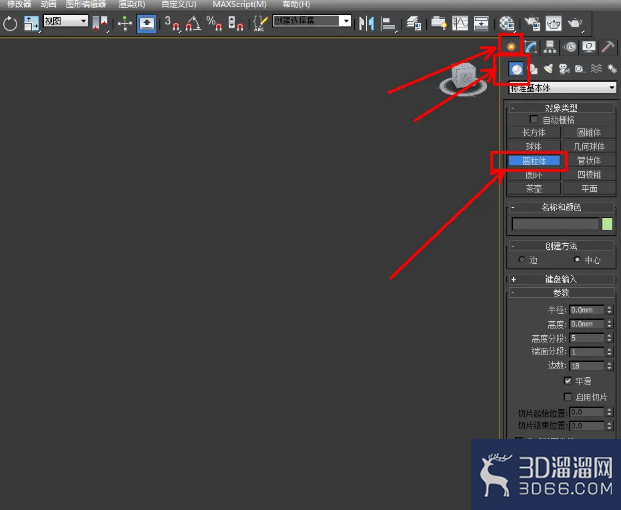
Task: Select the Geometry category icon
Action: pyautogui.click(x=516, y=69)
